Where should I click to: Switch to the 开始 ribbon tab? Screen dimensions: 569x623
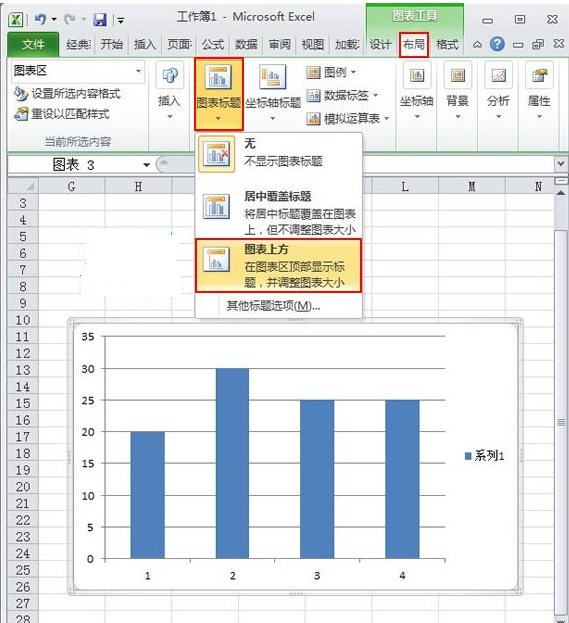point(111,44)
